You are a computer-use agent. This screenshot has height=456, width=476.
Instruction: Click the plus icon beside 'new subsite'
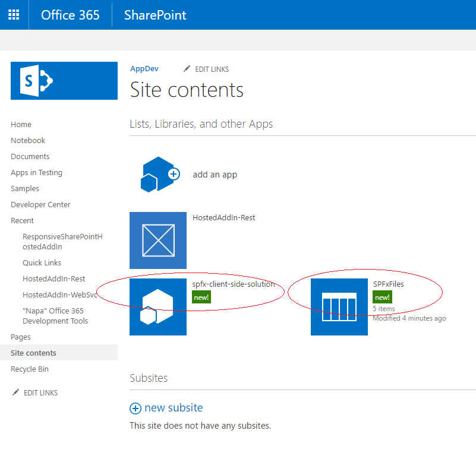click(x=135, y=408)
